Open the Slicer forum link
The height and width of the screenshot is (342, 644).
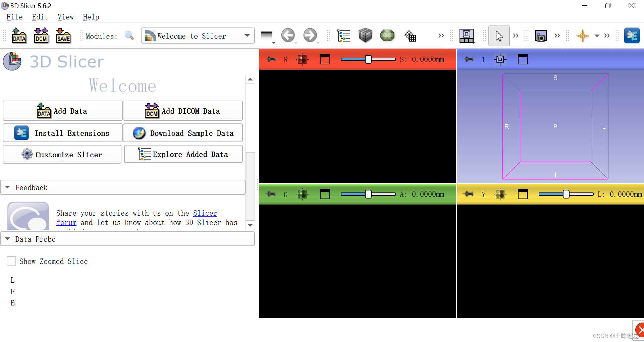coord(205,213)
